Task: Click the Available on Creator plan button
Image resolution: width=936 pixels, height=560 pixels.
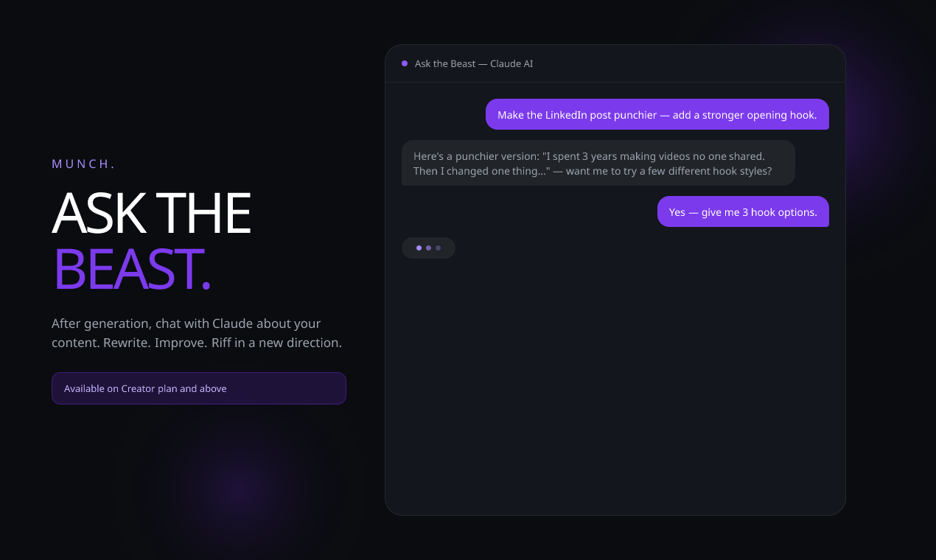Action: coord(199,388)
